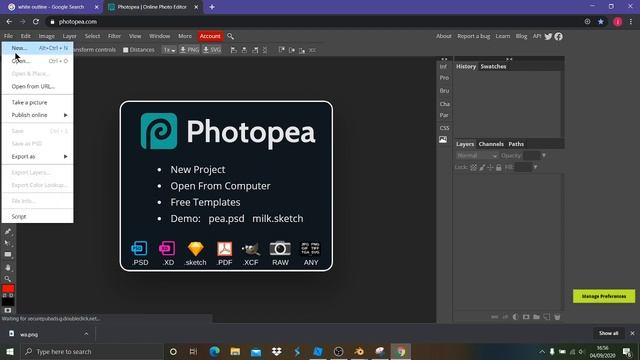Reload the photopea.com page
The width and height of the screenshot is (640, 360).
[x=36, y=22]
